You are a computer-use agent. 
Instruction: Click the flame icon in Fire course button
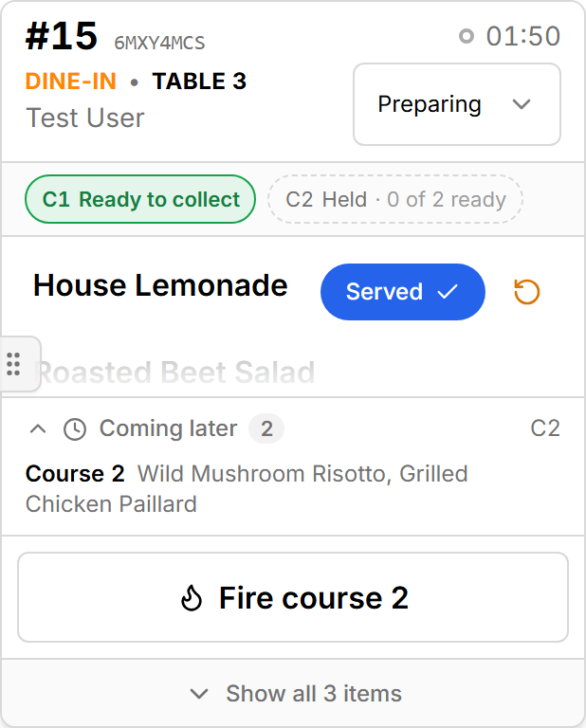point(192,597)
